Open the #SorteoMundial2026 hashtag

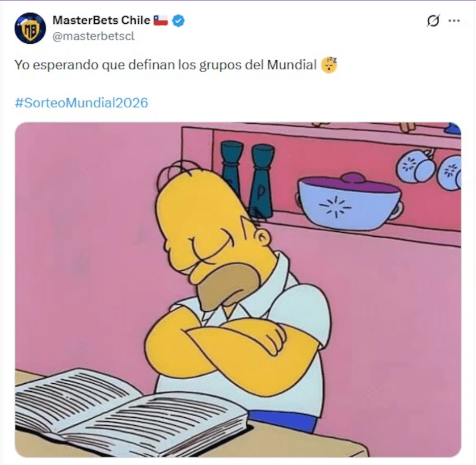pos(81,103)
